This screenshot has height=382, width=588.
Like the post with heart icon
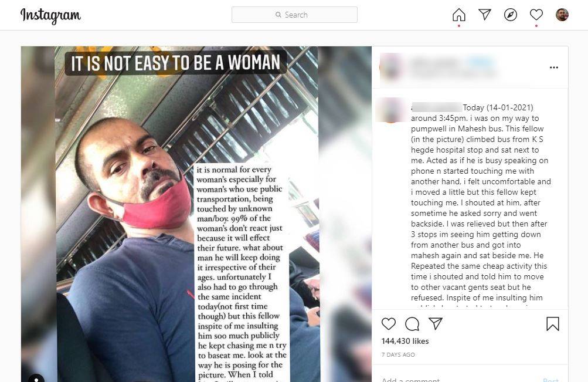pyautogui.click(x=389, y=323)
